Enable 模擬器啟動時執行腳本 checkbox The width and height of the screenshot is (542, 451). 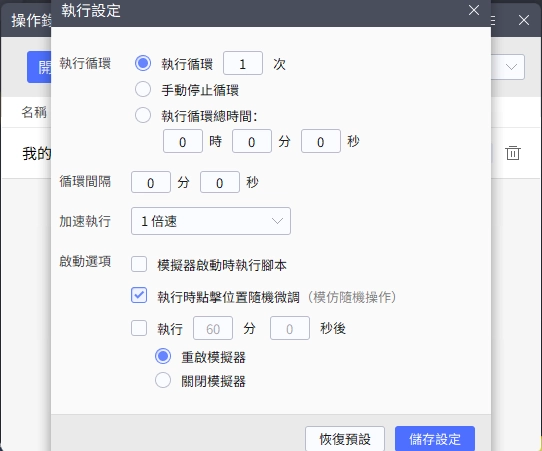139,264
